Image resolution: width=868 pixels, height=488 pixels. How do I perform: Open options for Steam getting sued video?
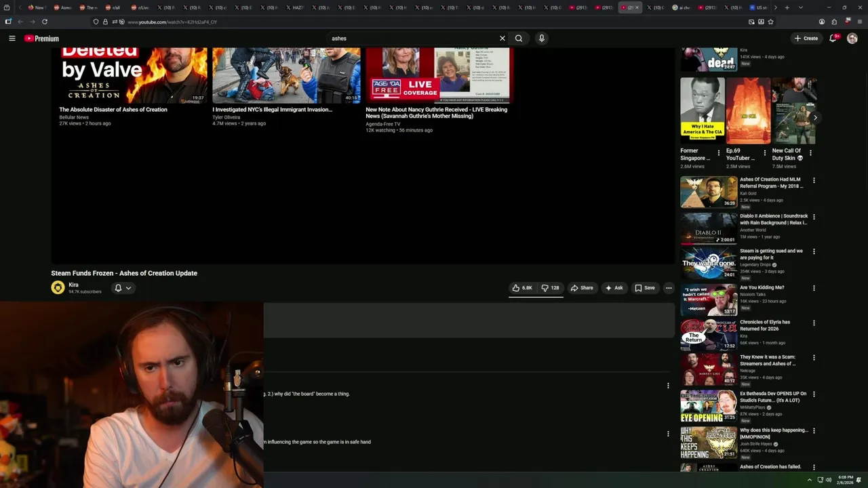click(x=814, y=251)
